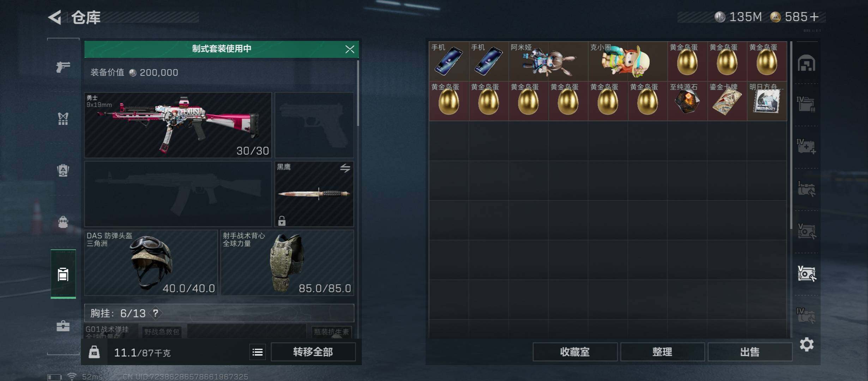Viewport: 868px width, 381px height.
Task: Open the stash home icon on right
Action: [x=806, y=63]
